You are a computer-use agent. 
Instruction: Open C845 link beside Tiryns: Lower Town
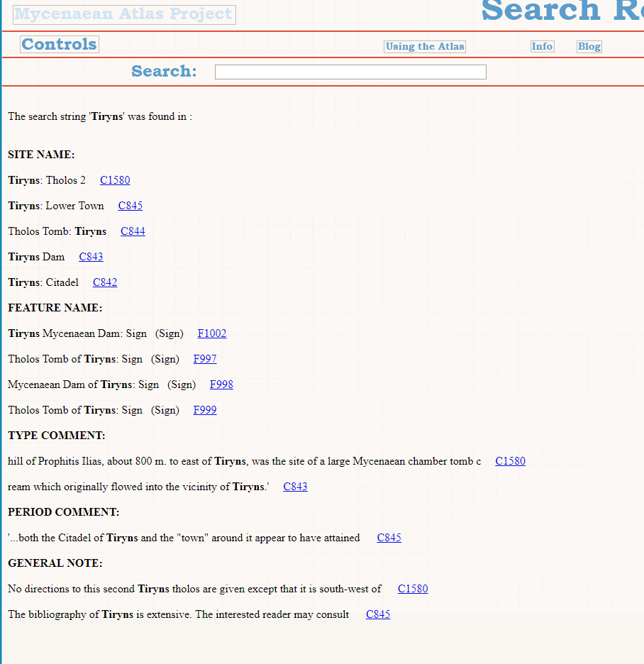(x=131, y=206)
